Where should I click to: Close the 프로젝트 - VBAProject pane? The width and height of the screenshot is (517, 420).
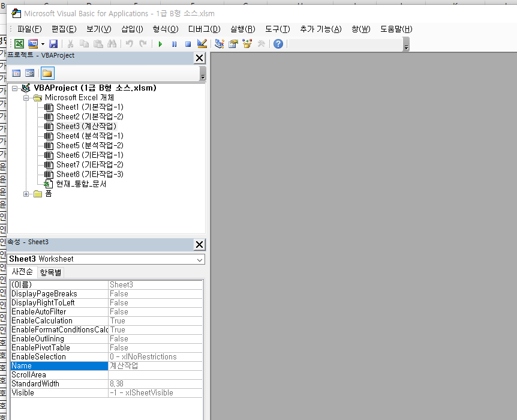pyautogui.click(x=199, y=58)
